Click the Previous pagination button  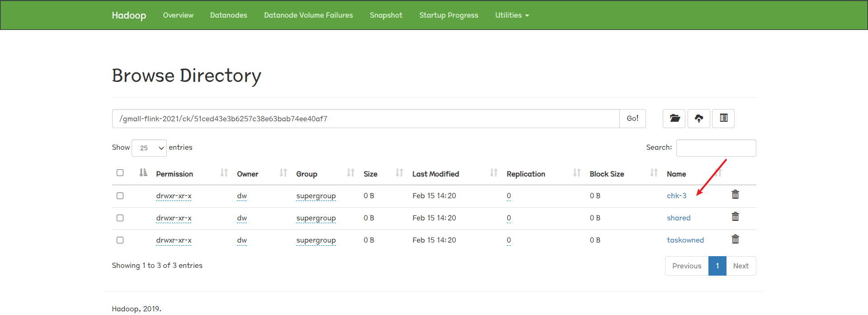coord(687,266)
